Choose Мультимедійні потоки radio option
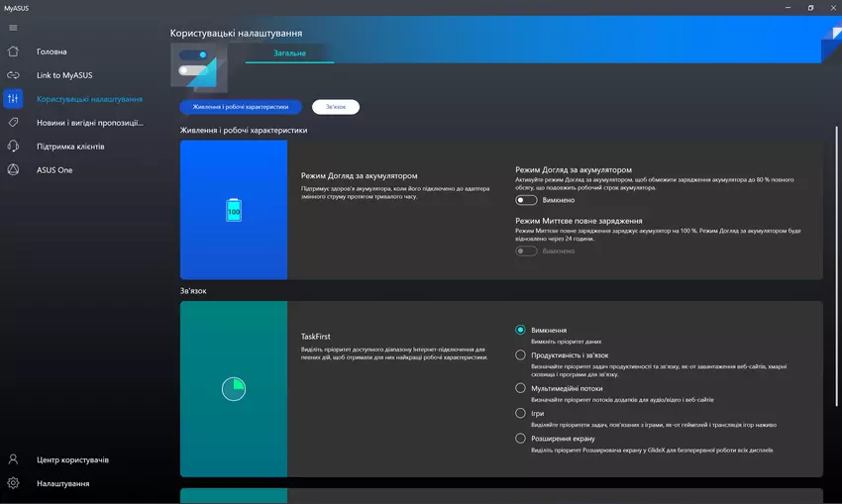This screenshot has width=842, height=504. tap(521, 389)
